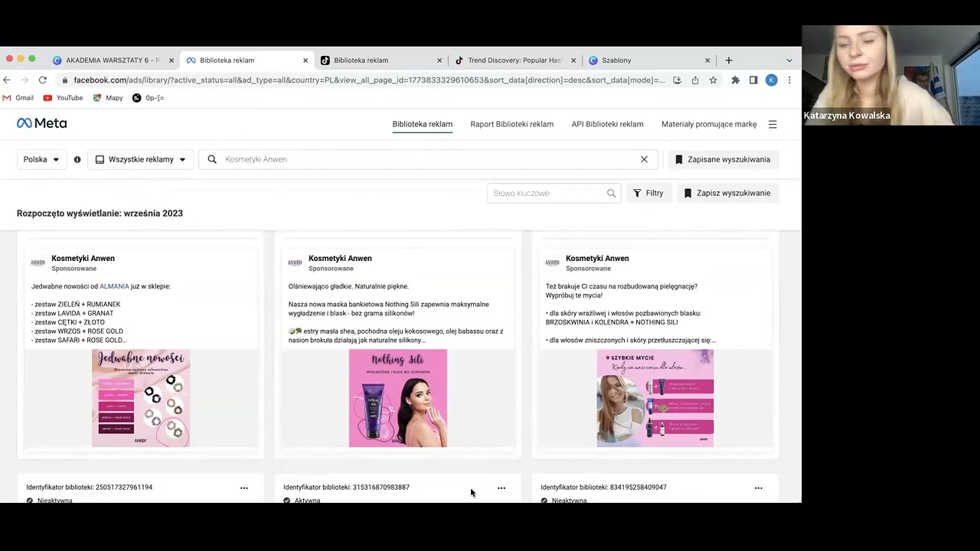Screen dimensions: 980x551
Task: Open Chrome three-dot menu
Action: 789,80
